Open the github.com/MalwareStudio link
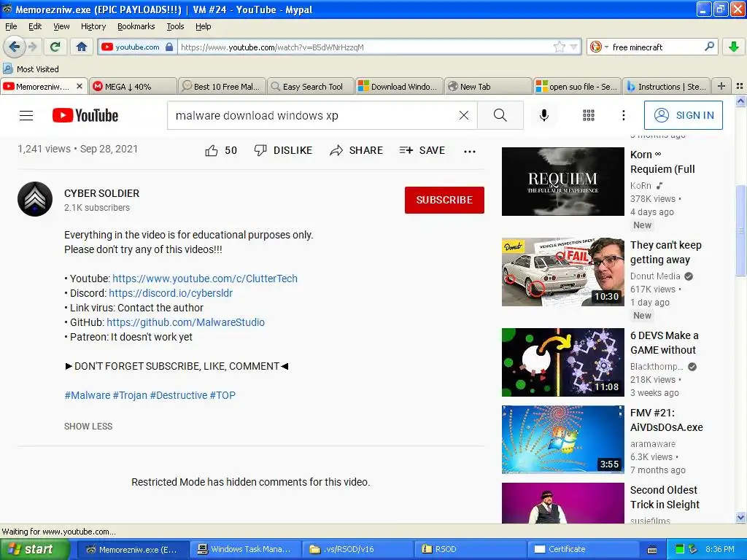The width and height of the screenshot is (747, 560). coord(185,322)
